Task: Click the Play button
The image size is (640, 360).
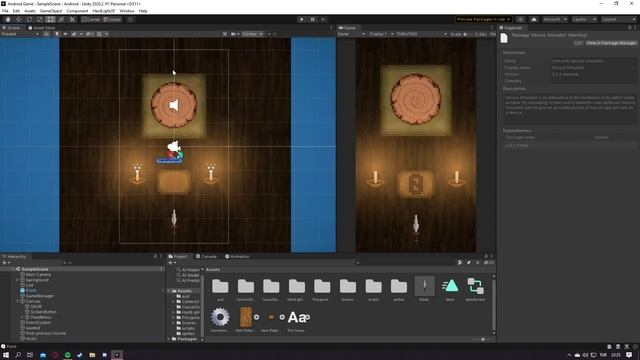Action: point(302,19)
